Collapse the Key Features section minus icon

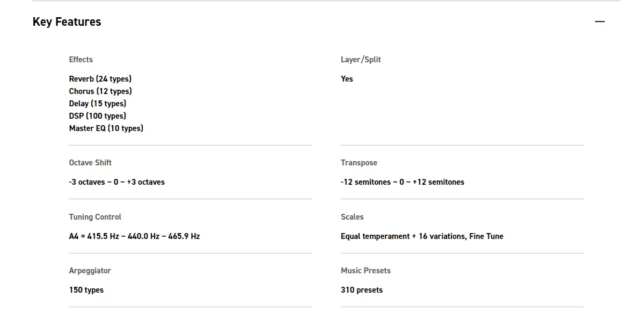pos(599,21)
